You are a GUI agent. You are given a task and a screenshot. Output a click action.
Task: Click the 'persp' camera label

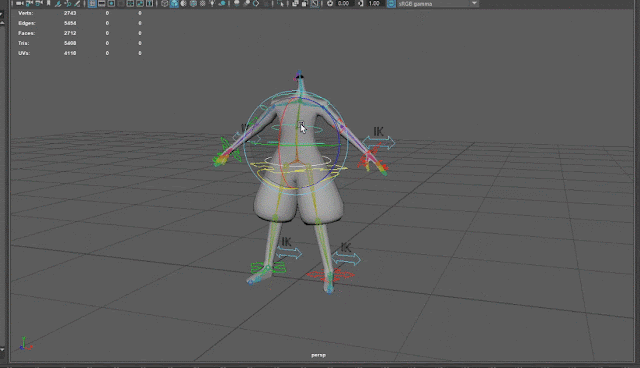(x=318, y=355)
